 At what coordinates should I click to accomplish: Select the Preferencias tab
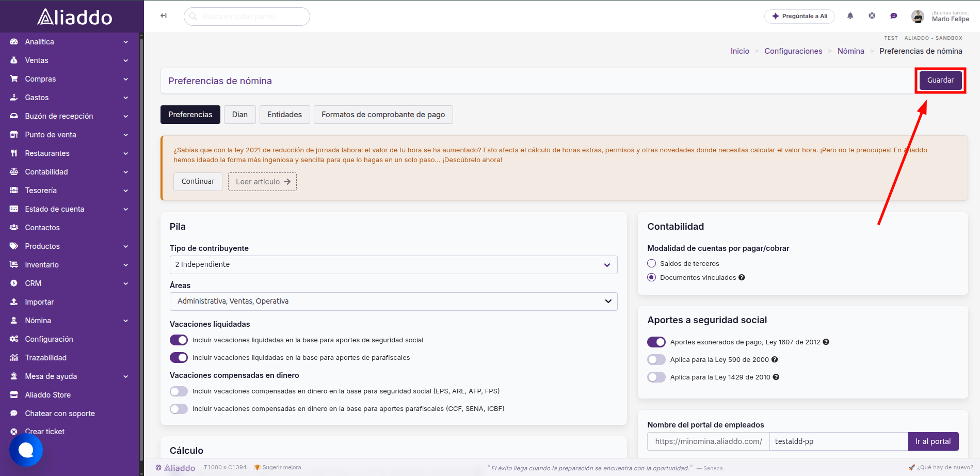[x=190, y=115]
